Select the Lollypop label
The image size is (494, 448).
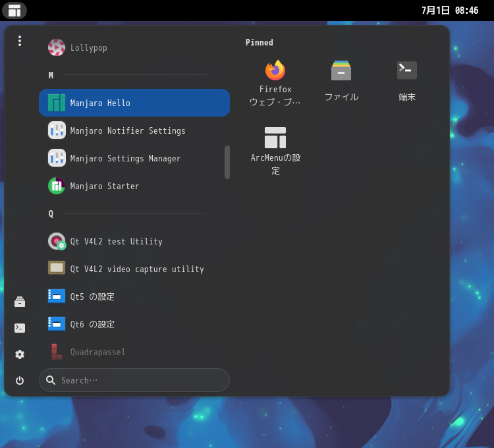(88, 48)
